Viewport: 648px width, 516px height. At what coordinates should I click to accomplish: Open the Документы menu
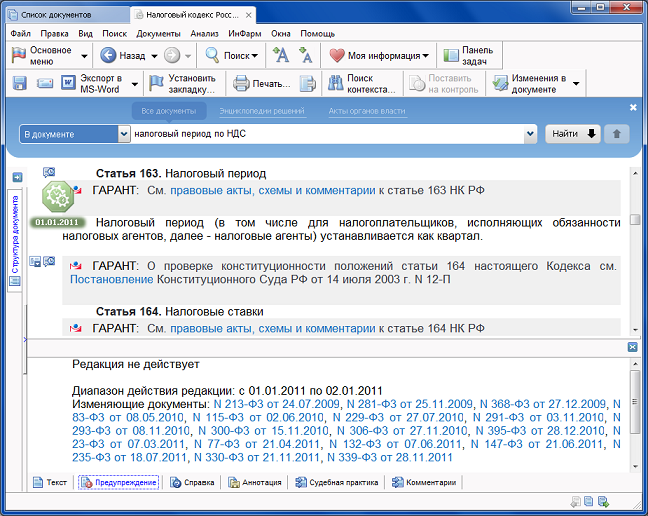[158, 33]
